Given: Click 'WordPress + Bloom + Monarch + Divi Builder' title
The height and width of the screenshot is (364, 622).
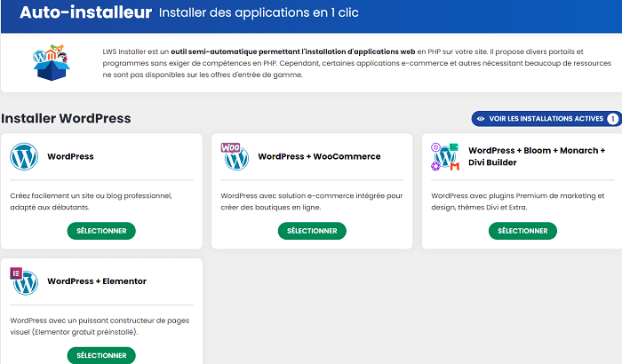Looking at the screenshot, I should [537, 156].
